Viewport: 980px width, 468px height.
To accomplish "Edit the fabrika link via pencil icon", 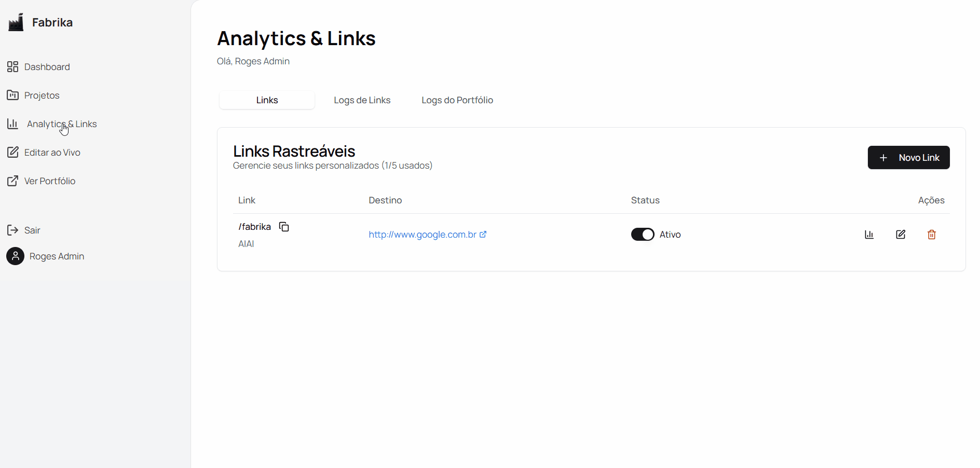I will click(x=901, y=234).
